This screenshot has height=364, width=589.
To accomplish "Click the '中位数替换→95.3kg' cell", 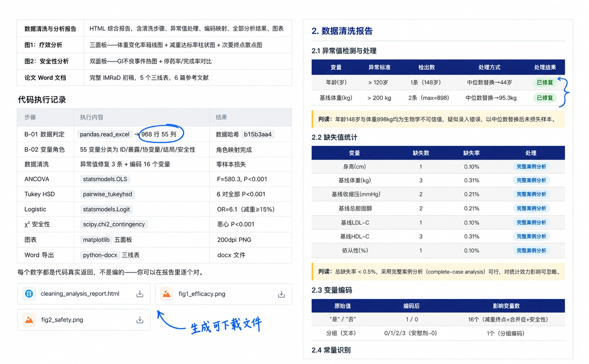I will 491,98.
